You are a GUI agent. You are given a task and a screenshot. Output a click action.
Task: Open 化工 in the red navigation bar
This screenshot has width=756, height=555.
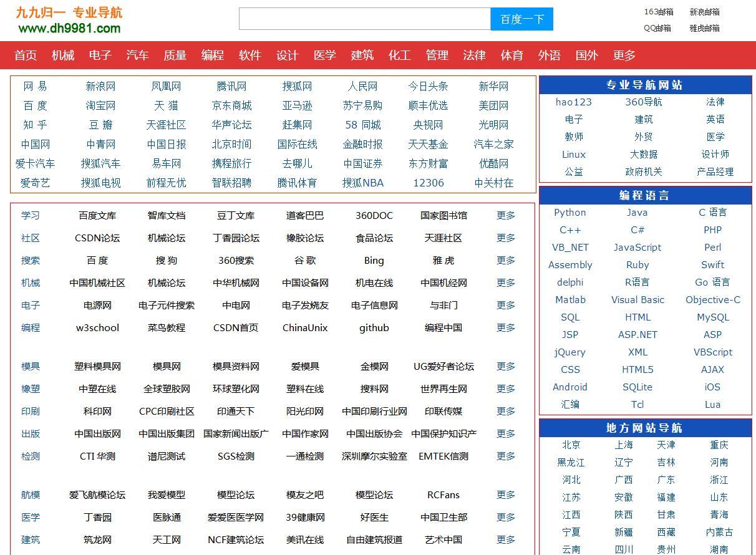[400, 55]
